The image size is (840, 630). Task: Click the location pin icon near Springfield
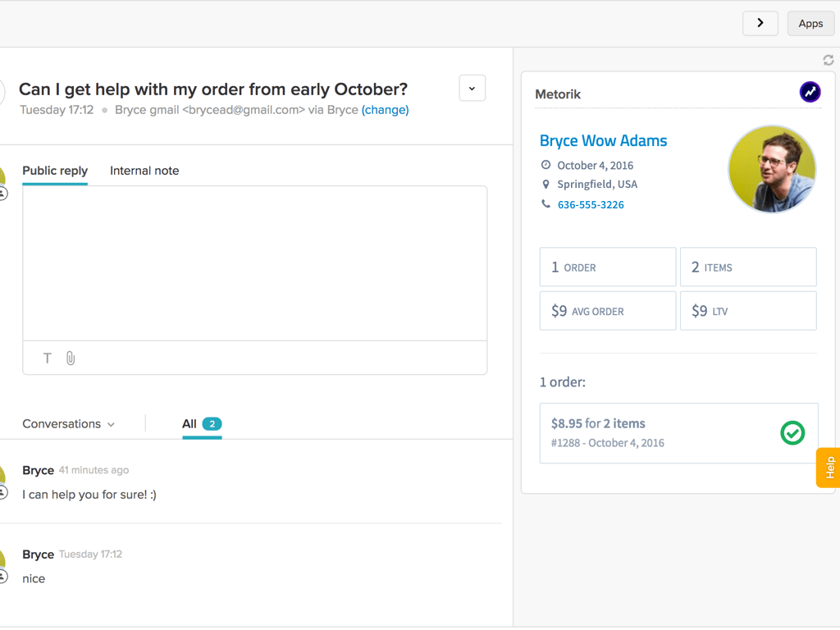tap(546, 185)
